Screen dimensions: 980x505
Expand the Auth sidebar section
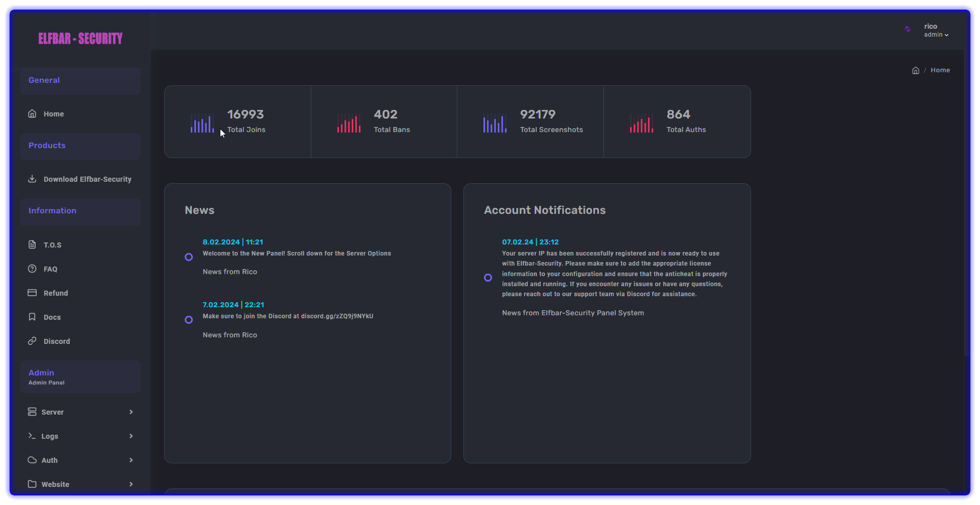(80, 460)
